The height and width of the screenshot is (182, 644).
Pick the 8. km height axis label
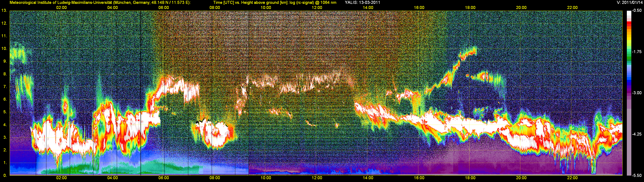pyautogui.click(x=5, y=74)
